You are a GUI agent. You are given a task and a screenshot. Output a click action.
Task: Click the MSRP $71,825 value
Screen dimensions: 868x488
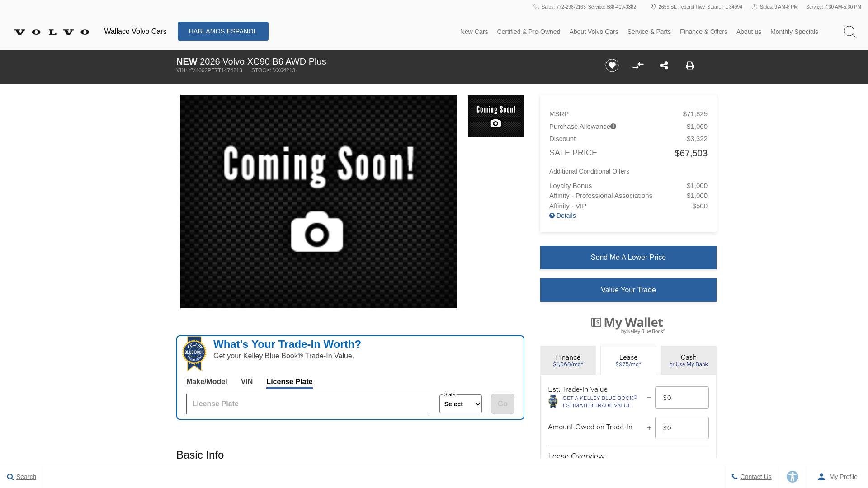(695, 114)
